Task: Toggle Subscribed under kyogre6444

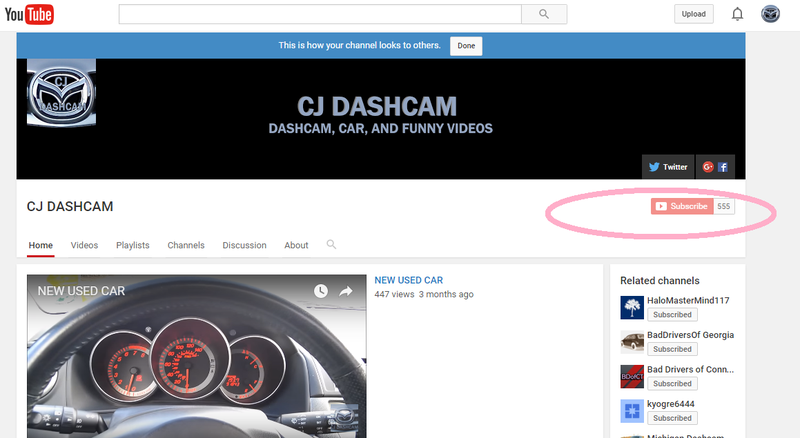Action: [672, 418]
